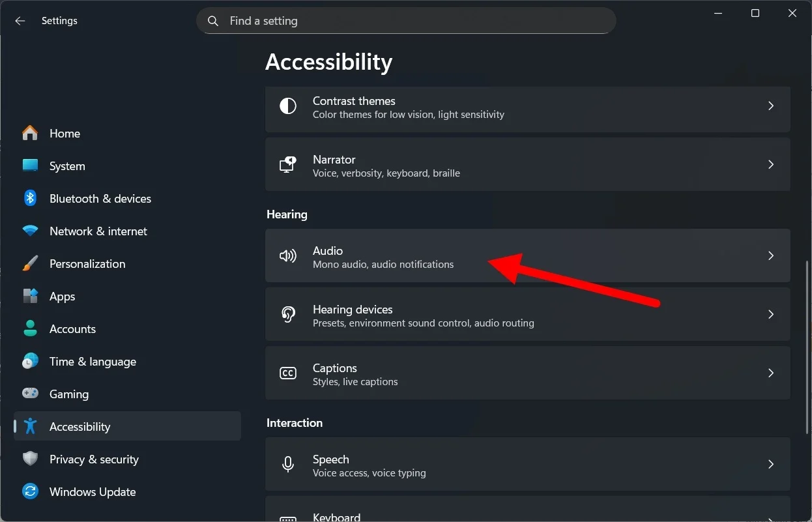Click the Audio speaker icon
The image size is (812, 522).
pos(287,255)
